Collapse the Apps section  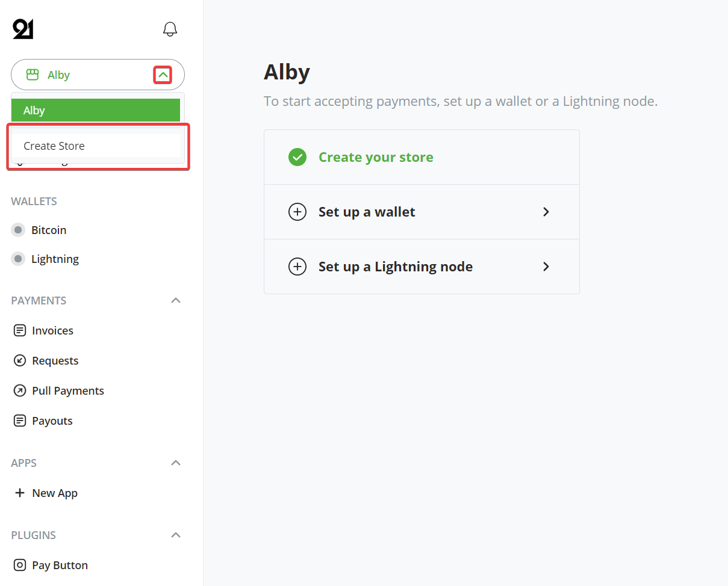[176, 463]
